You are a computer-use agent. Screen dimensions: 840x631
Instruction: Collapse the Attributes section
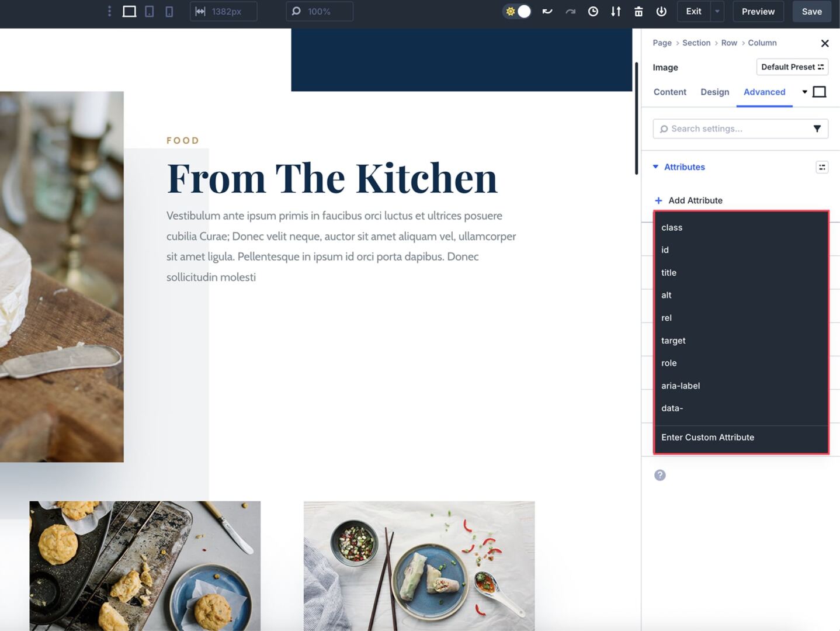tap(656, 167)
